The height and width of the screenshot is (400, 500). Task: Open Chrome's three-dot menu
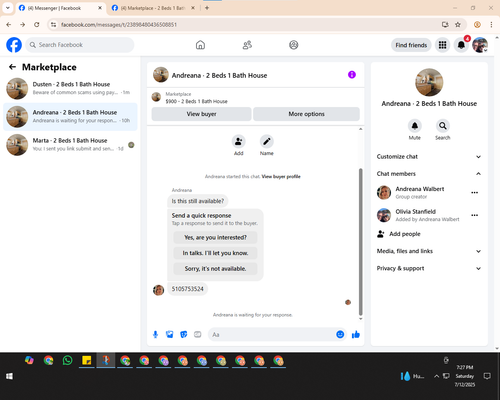pyautogui.click(x=491, y=24)
